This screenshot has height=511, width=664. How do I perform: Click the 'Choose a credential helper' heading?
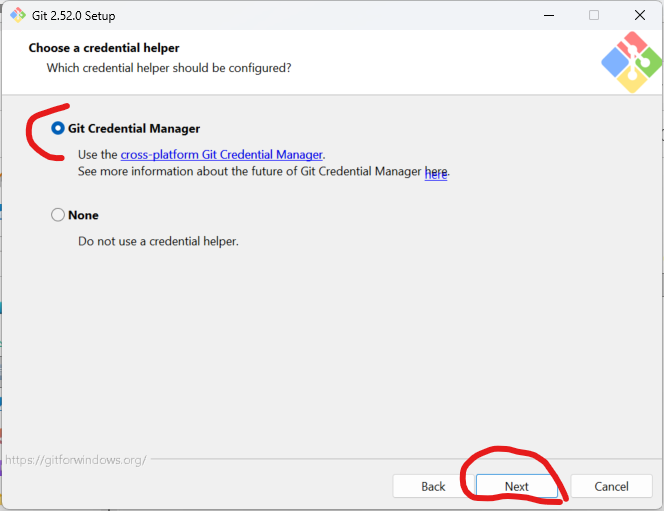104,48
